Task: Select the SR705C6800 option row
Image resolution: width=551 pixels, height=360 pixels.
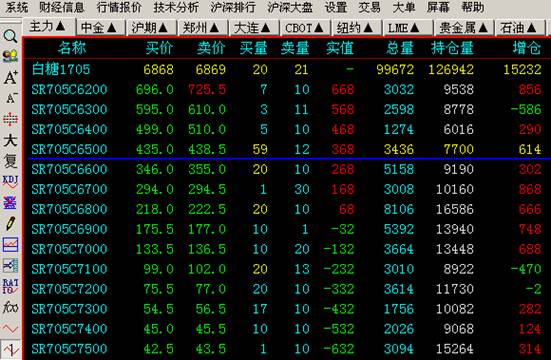Action: (x=286, y=209)
